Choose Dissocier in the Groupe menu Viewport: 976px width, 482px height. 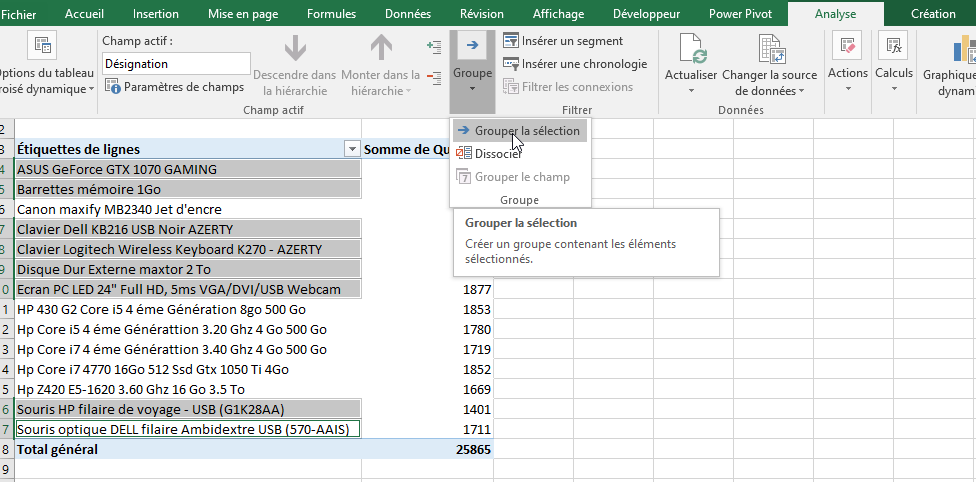[x=520, y=154]
